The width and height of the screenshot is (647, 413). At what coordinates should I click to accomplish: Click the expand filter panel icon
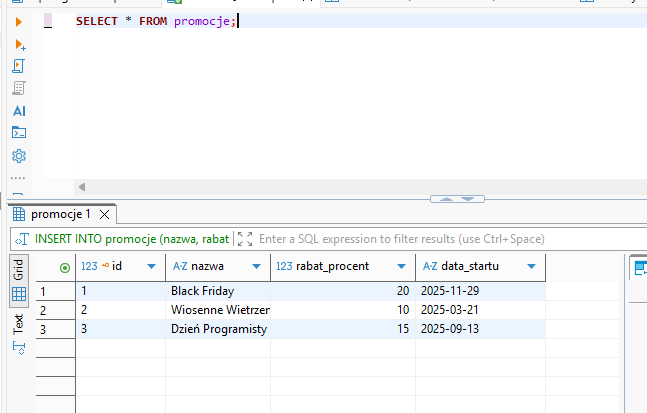(x=245, y=239)
